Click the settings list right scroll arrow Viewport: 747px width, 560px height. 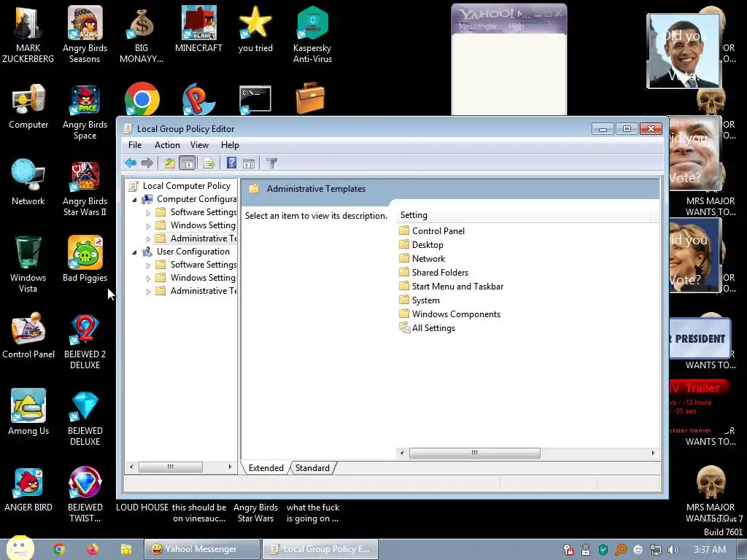coord(653,453)
